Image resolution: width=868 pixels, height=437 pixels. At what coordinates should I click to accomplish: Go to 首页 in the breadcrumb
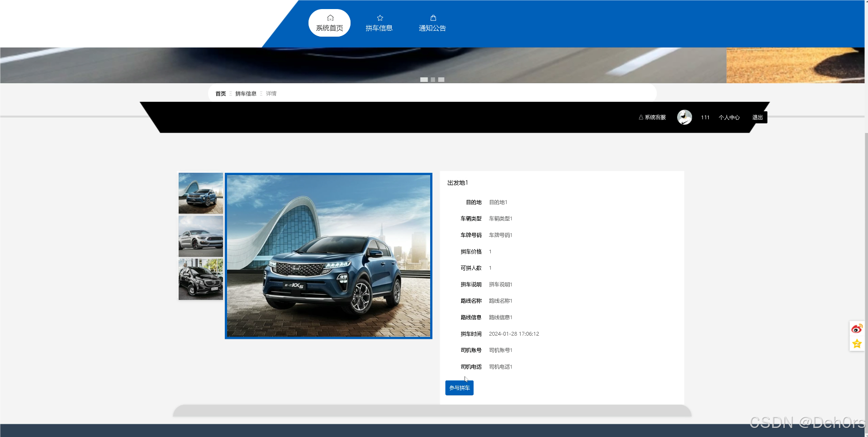pyautogui.click(x=221, y=94)
